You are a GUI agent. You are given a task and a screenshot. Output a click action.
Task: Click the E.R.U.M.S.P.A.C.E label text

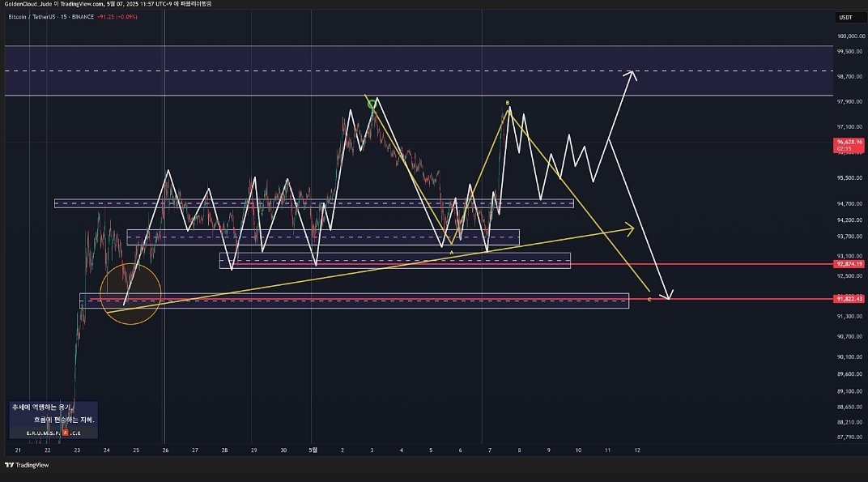(53, 433)
